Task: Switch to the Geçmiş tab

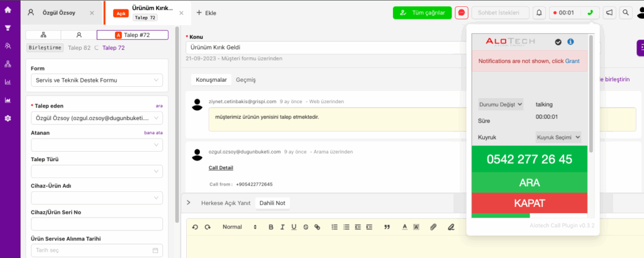Action: 246,80
